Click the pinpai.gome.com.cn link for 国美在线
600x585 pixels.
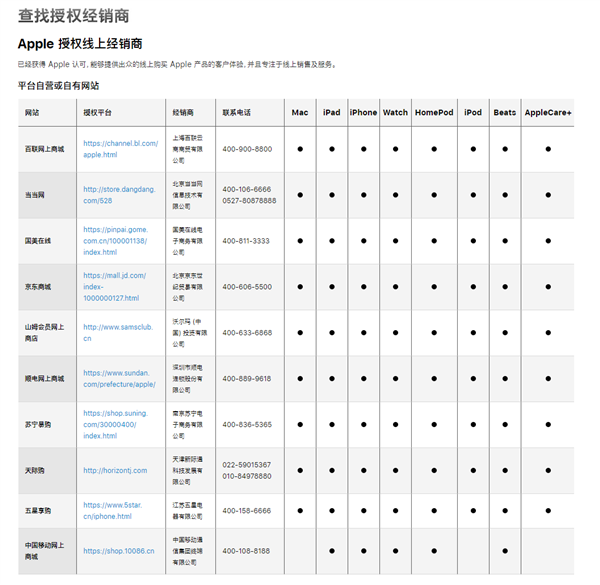click(x=117, y=241)
